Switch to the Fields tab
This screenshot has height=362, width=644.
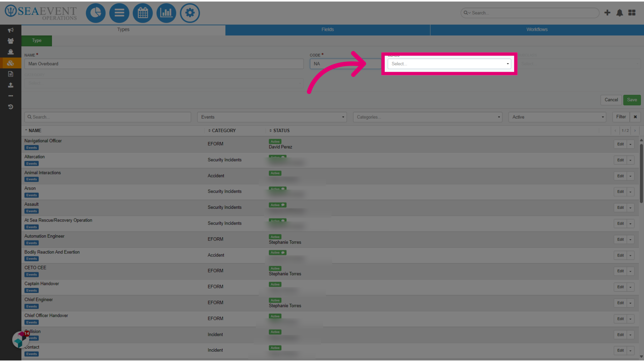pyautogui.click(x=328, y=29)
